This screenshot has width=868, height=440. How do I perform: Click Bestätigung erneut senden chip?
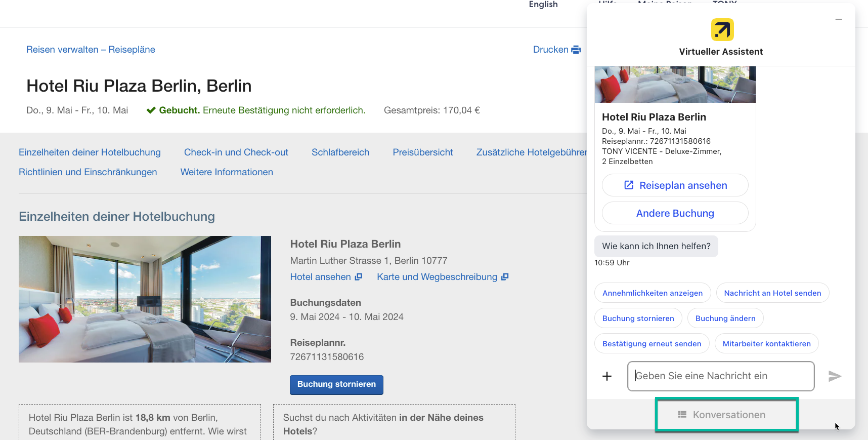(x=652, y=344)
